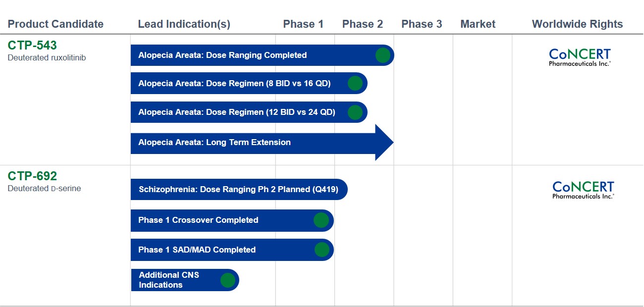Viewport: 644px width, 307px height.
Task: Click green dot on 12 BID vs 24 QD bar
Action: (x=355, y=112)
